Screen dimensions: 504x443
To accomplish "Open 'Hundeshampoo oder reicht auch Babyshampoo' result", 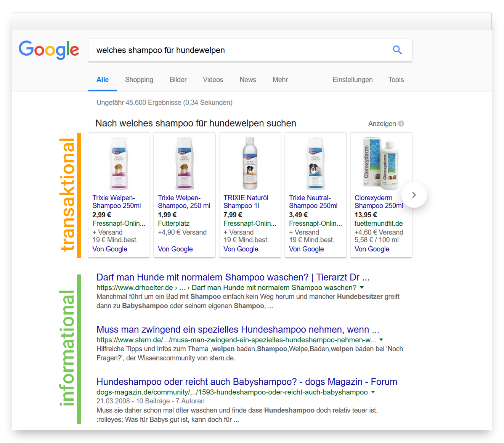I will click(x=247, y=382).
